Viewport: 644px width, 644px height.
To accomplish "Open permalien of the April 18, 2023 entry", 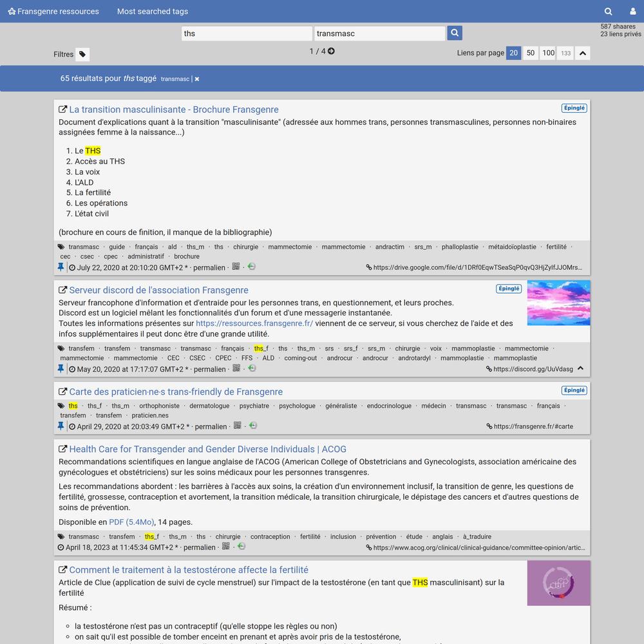I will click(199, 547).
